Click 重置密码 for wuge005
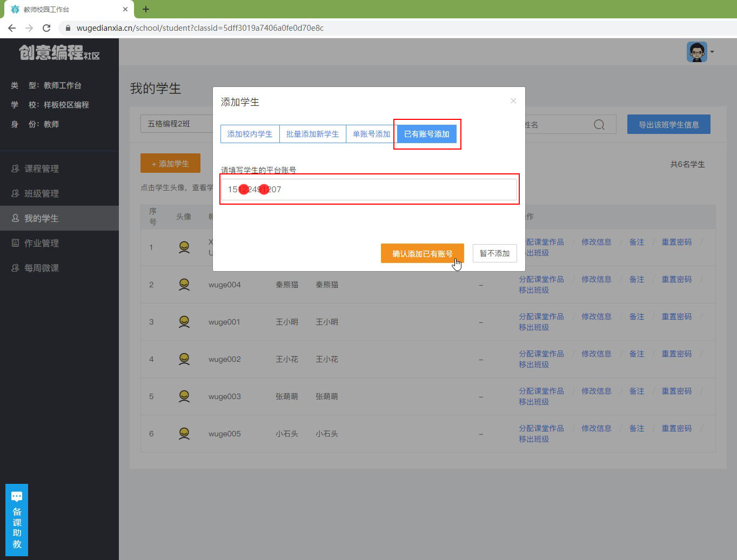 676,428
